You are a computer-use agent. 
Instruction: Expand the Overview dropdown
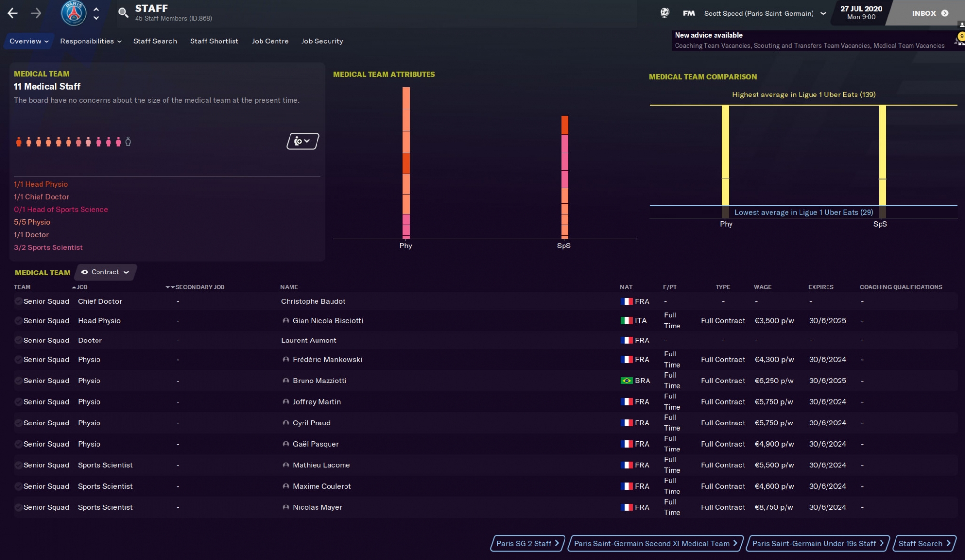pos(29,41)
